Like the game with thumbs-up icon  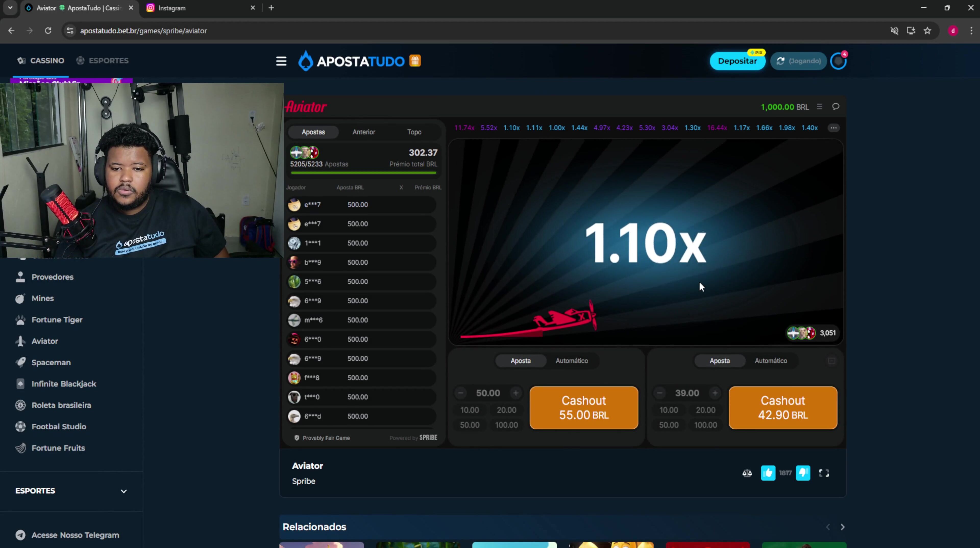[x=768, y=473]
